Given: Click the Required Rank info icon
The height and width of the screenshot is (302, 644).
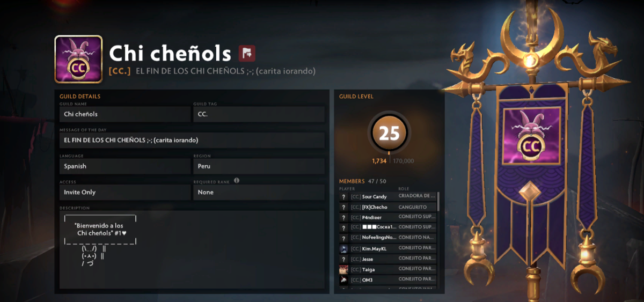Looking at the screenshot, I should click(237, 181).
